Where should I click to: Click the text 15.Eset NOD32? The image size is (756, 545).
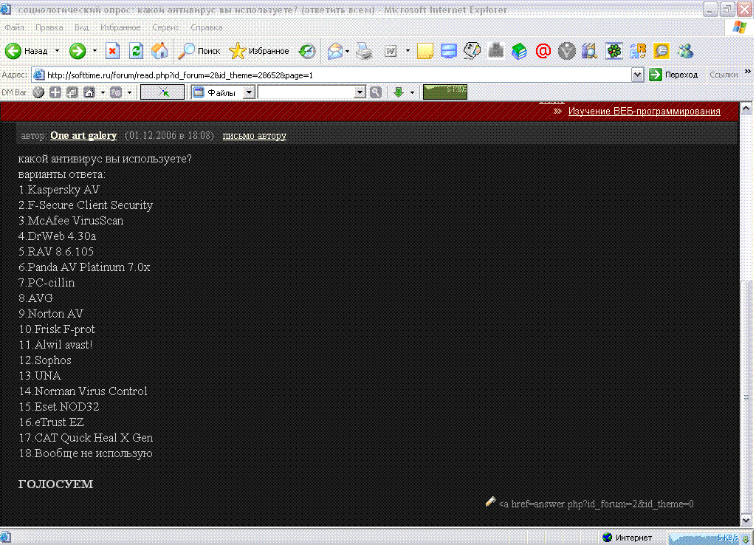point(58,407)
